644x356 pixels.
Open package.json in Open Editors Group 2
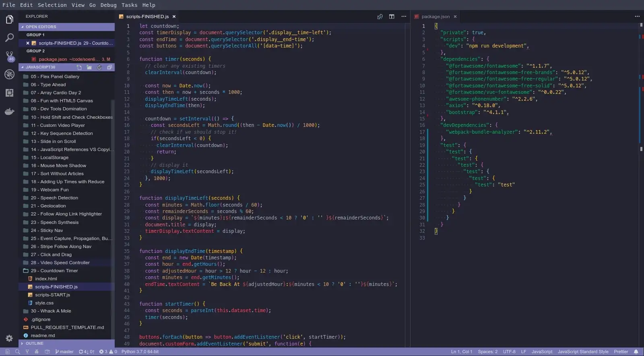[66, 59]
